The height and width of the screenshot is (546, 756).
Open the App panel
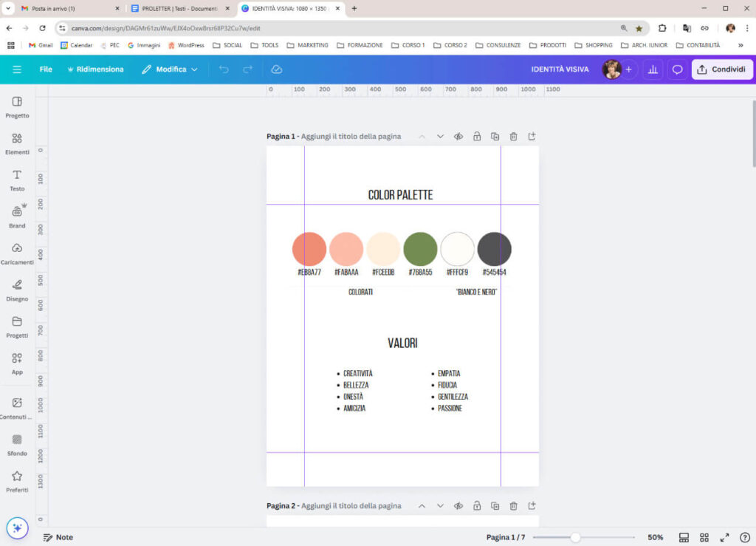tap(18, 364)
